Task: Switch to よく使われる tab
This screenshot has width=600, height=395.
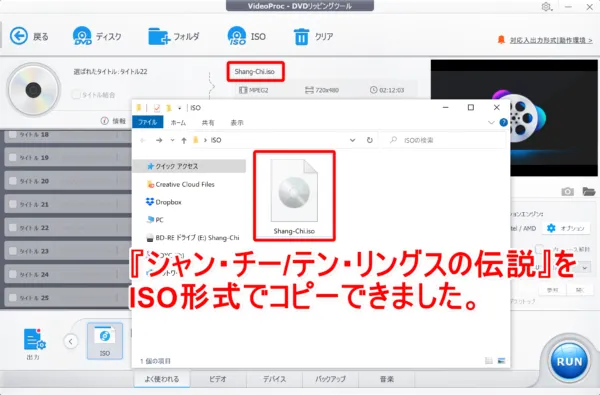Action: pyautogui.click(x=162, y=379)
